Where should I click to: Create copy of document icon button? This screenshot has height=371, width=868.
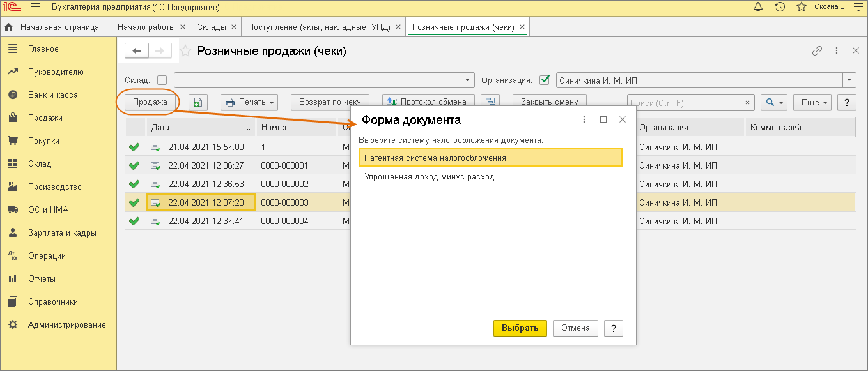tap(198, 102)
